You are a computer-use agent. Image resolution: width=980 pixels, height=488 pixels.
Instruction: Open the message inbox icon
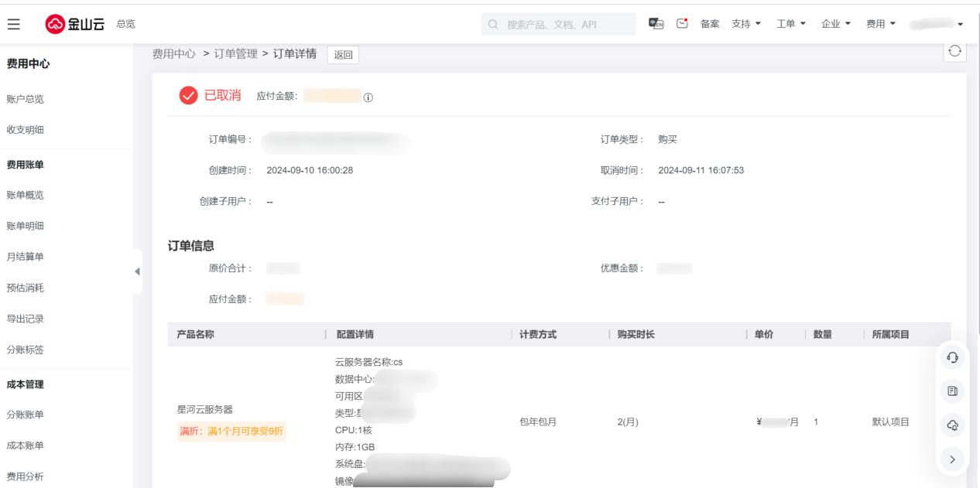point(682,24)
